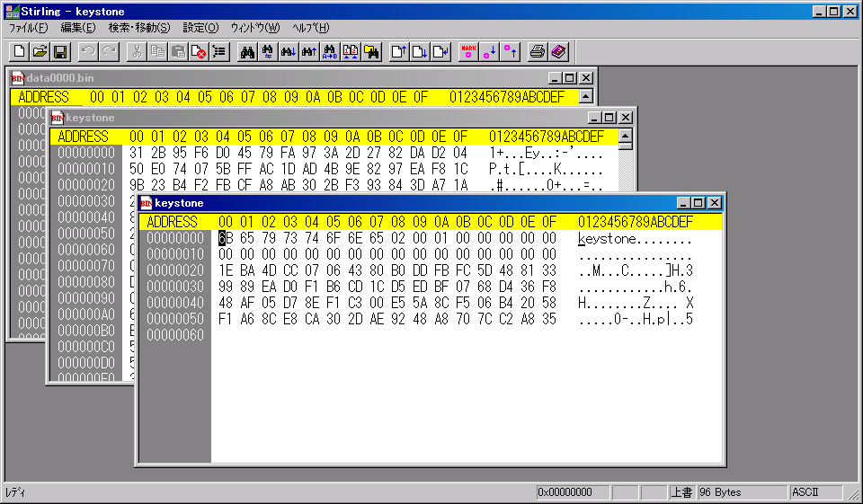
Task: Click the list-lines select icon
Action: (x=219, y=52)
